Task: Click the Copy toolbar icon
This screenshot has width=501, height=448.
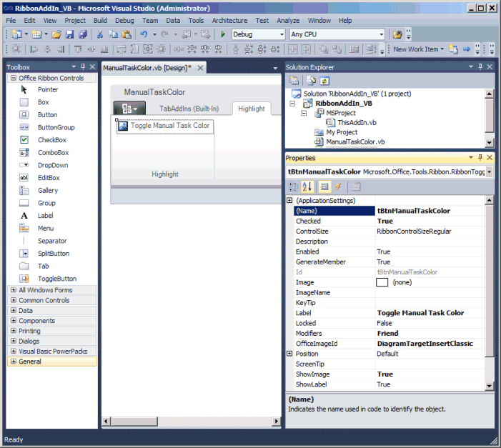Action: click(113, 34)
